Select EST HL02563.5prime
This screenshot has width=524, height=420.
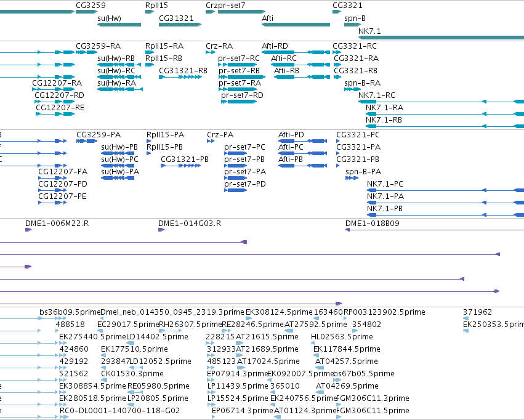pyautogui.click(x=313, y=343)
